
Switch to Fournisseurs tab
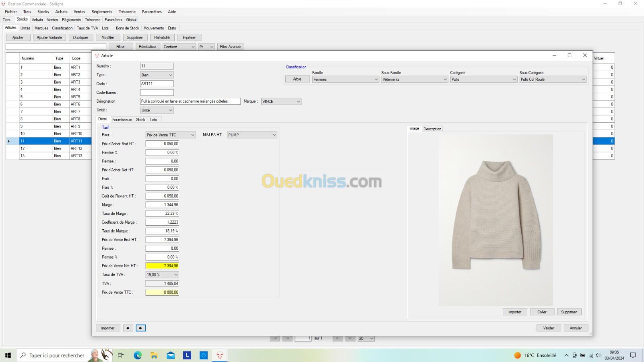click(122, 119)
